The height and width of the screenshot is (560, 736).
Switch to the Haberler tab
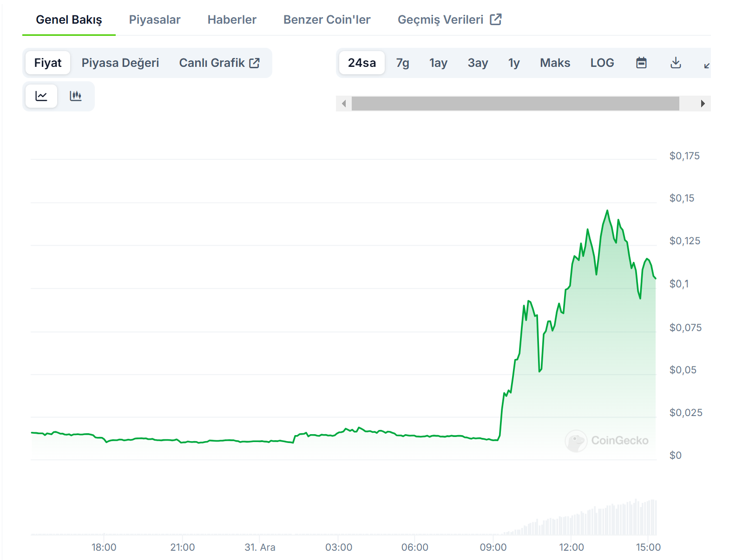231,20
